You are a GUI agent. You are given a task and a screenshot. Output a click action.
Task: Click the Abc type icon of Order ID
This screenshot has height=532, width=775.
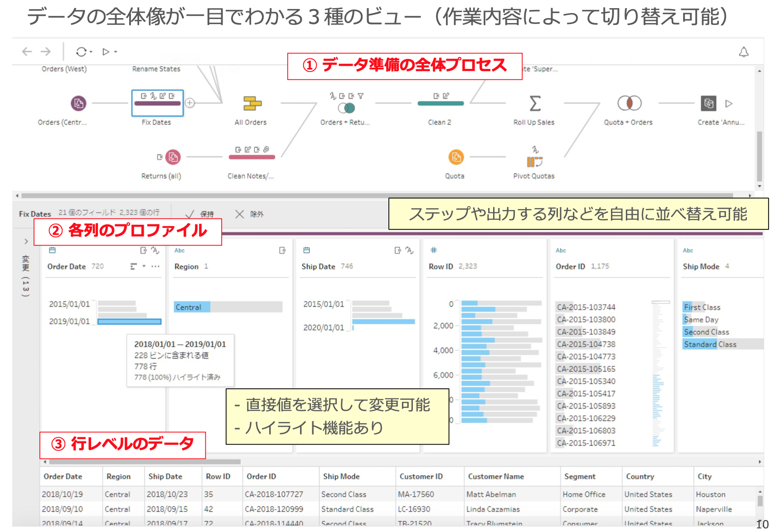pyautogui.click(x=561, y=251)
